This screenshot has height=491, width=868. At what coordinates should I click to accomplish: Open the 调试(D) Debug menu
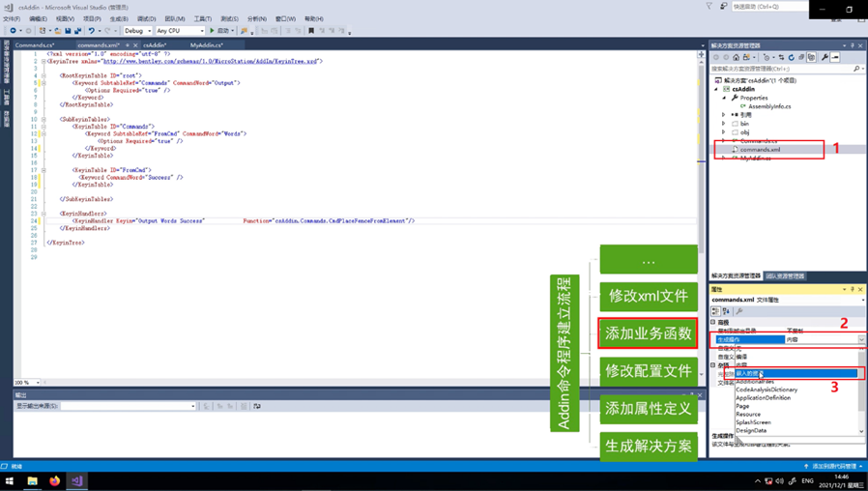click(x=146, y=18)
